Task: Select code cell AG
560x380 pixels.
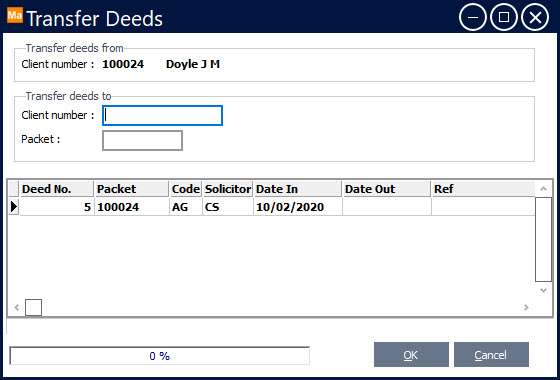Action: pos(186,207)
